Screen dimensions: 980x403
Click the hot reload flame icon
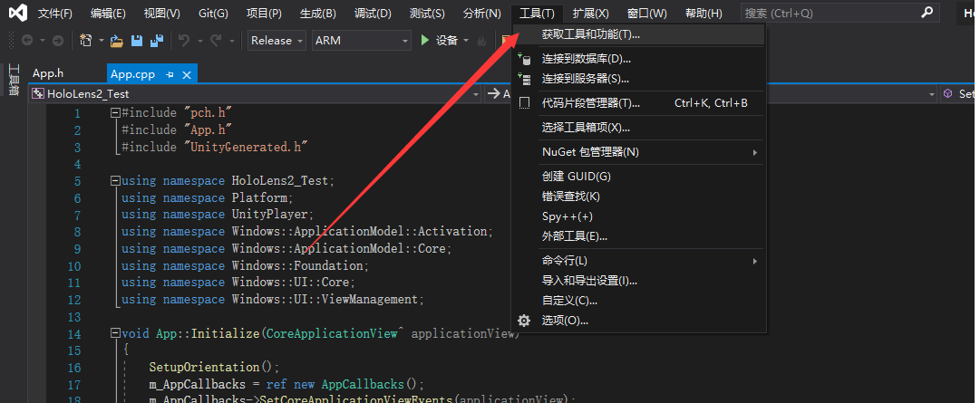[x=481, y=42]
